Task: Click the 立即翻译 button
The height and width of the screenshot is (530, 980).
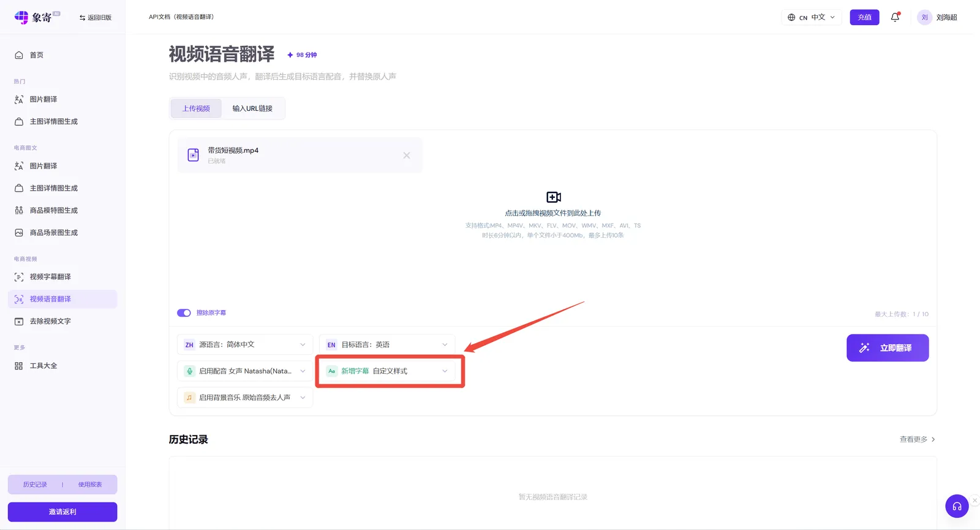Action: (x=888, y=348)
